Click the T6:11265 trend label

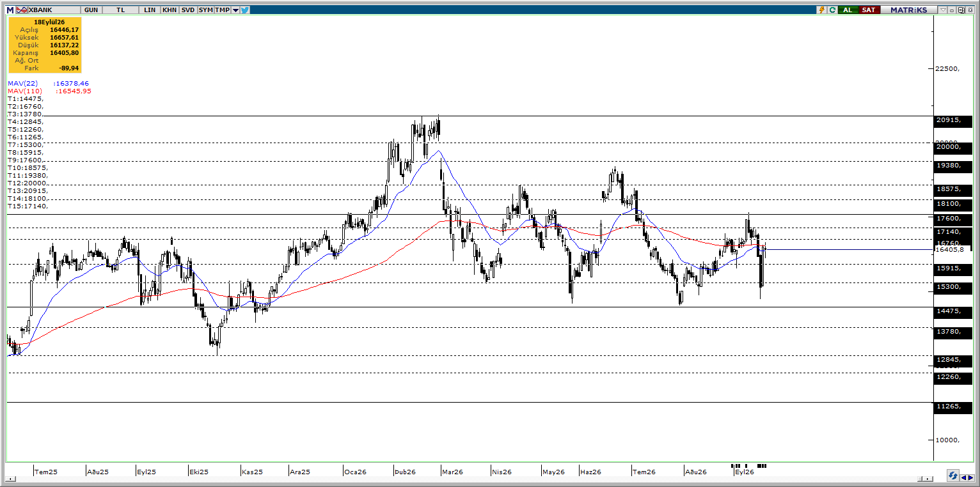point(25,137)
